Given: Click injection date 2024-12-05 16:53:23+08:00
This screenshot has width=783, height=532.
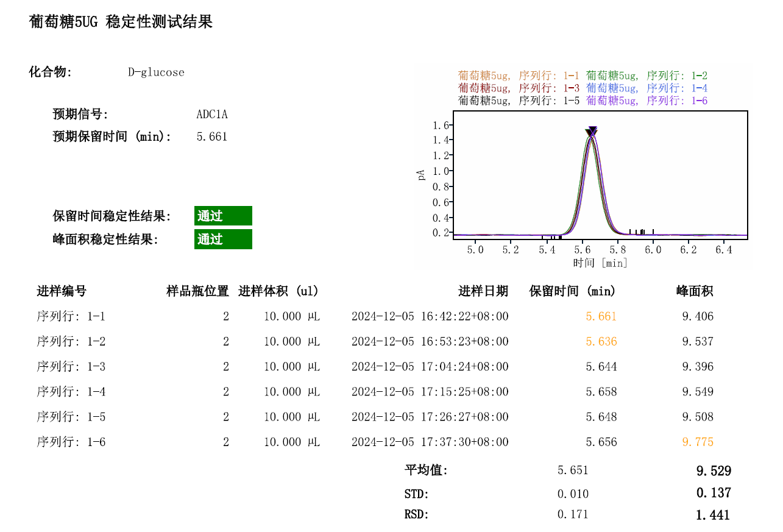Looking at the screenshot, I should coord(430,342).
